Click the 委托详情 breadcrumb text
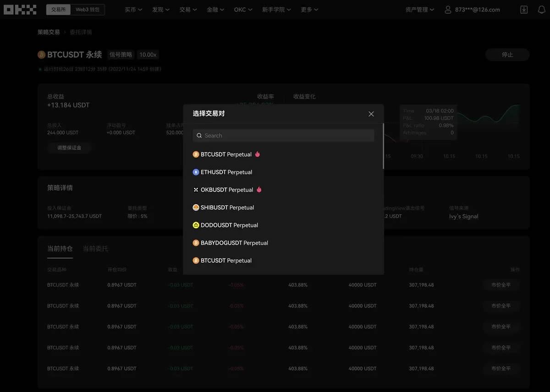This screenshot has height=392, width=550. (81, 32)
